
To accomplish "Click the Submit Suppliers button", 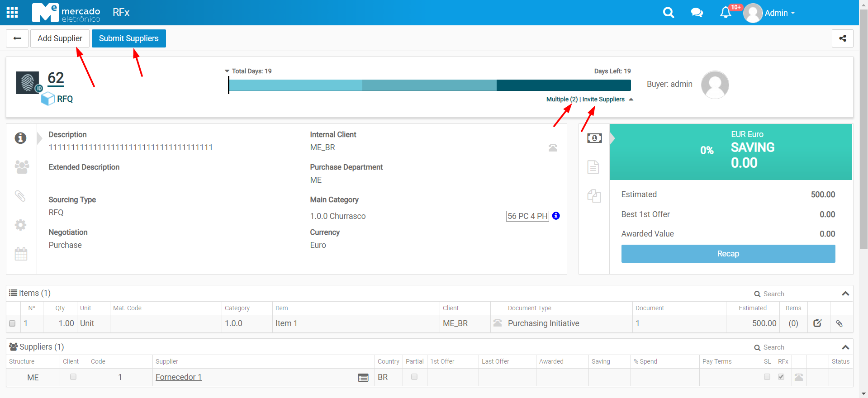I will pyautogui.click(x=128, y=38).
